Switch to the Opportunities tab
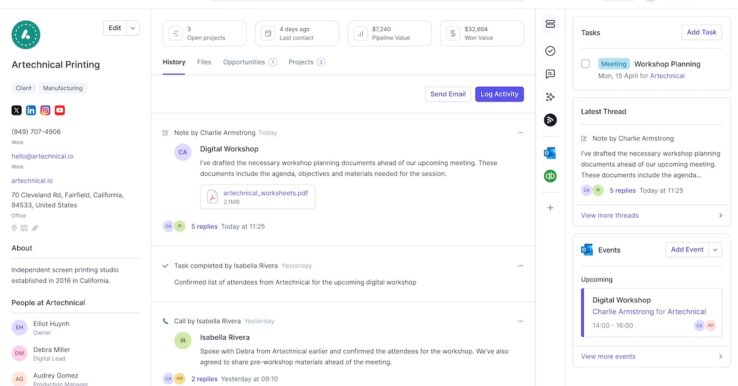The height and width of the screenshot is (386, 738). [x=249, y=62]
